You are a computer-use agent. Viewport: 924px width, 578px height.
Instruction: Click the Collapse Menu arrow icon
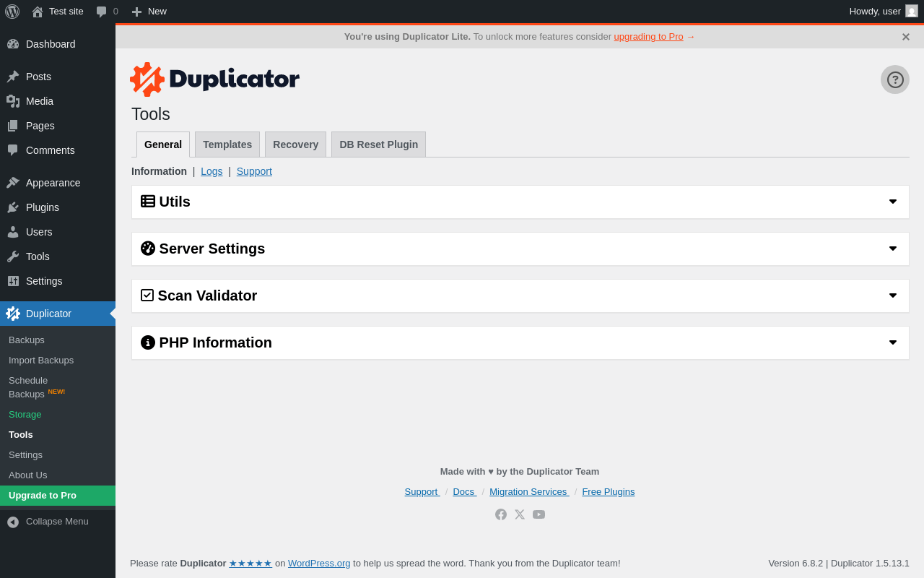coord(13,522)
